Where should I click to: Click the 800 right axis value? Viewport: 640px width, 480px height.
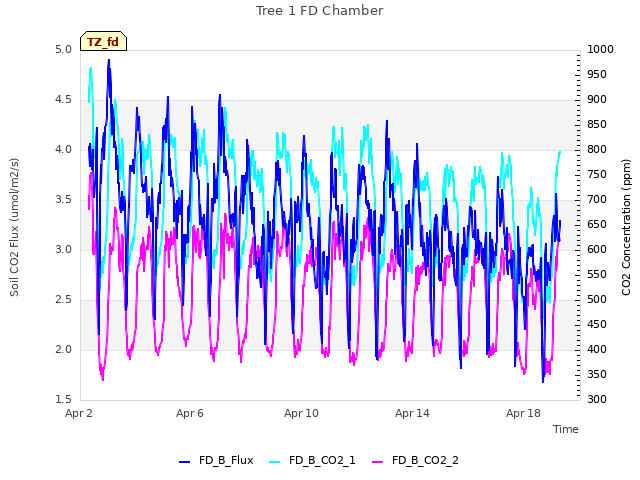click(x=597, y=149)
